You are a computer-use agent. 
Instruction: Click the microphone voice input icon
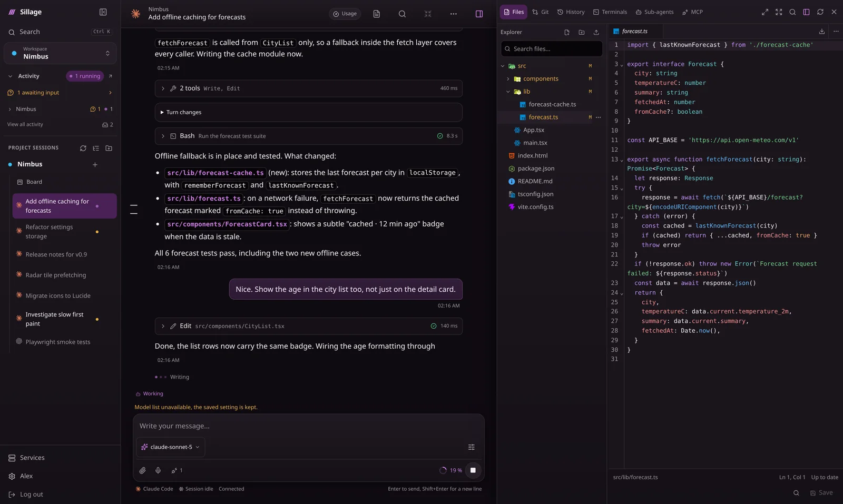tap(158, 470)
